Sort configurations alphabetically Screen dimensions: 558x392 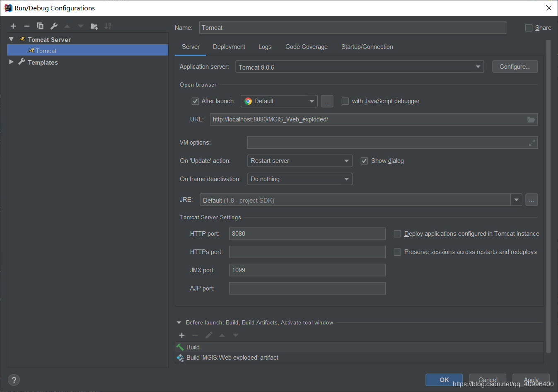[x=108, y=26]
